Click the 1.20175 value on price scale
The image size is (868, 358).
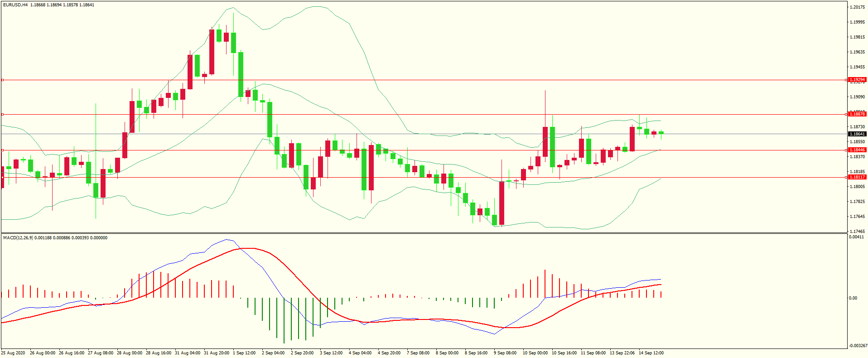coord(858,7)
